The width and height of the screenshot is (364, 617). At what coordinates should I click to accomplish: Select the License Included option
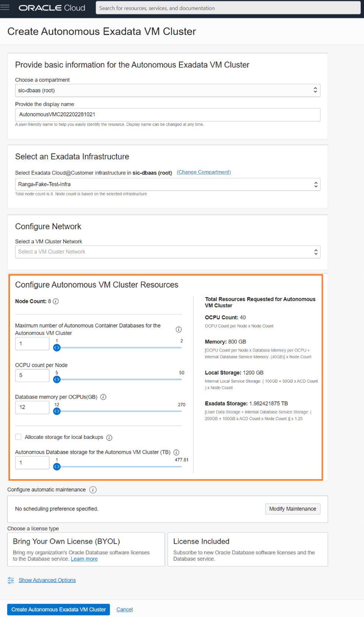tap(247, 549)
